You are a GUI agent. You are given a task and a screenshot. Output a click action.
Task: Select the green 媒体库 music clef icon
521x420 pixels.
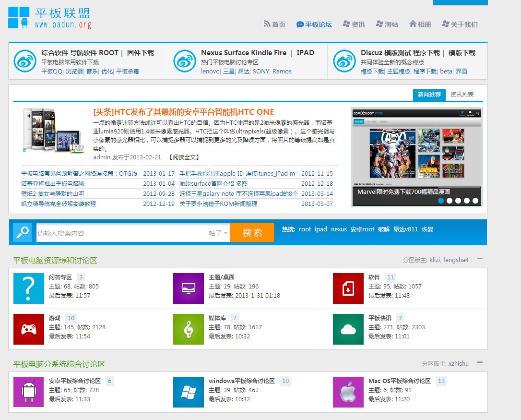pyautogui.click(x=188, y=329)
